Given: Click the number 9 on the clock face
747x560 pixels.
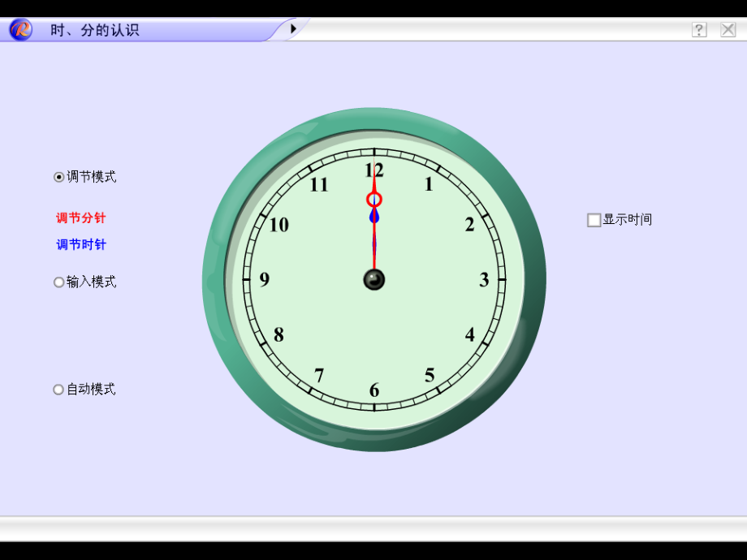Looking at the screenshot, I should coord(265,280).
